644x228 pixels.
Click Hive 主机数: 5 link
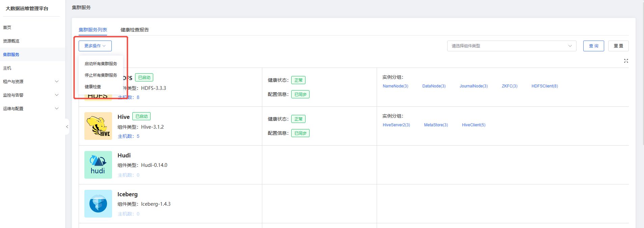(x=128, y=136)
